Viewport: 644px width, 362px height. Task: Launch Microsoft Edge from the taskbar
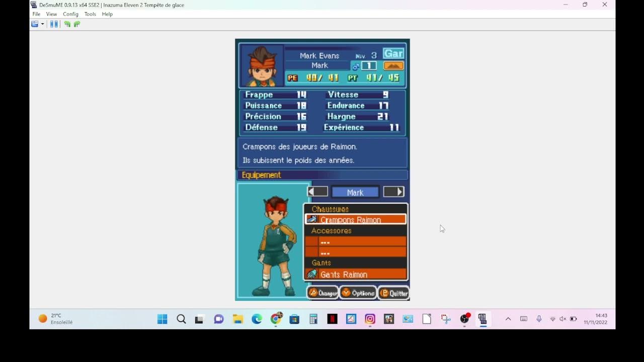(257, 319)
